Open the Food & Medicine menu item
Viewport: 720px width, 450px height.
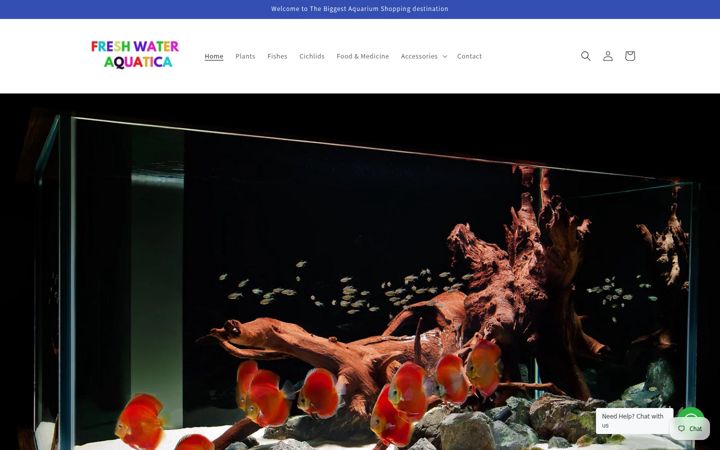point(363,56)
